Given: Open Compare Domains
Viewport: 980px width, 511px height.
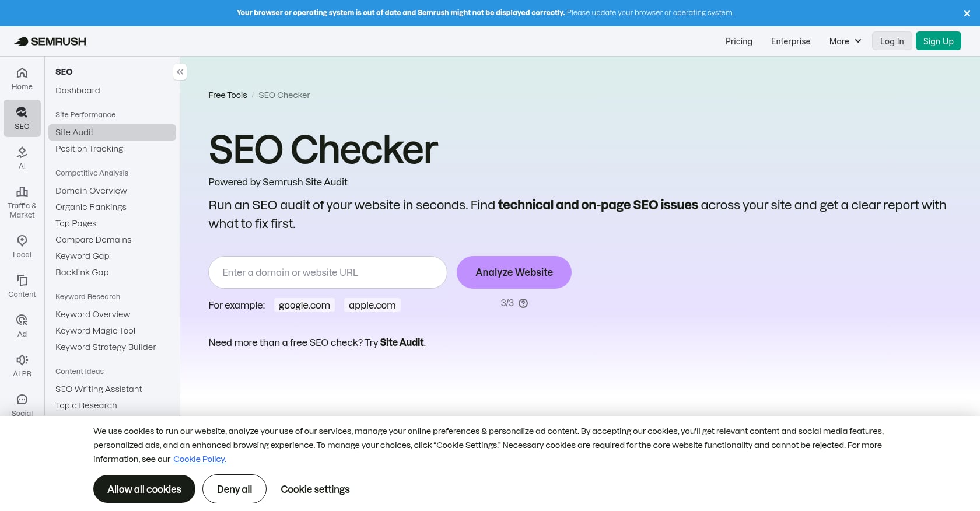Looking at the screenshot, I should pos(112,240).
